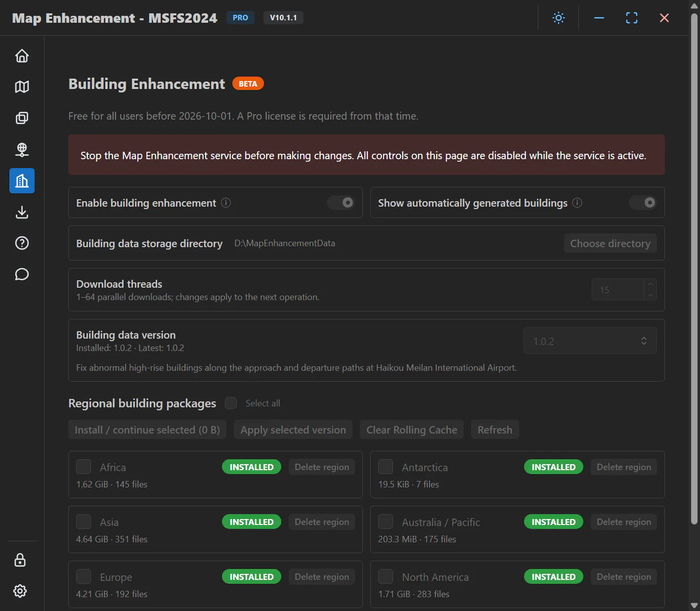Open the Map page icon in sidebar
This screenshot has height=611, width=700.
[22, 87]
